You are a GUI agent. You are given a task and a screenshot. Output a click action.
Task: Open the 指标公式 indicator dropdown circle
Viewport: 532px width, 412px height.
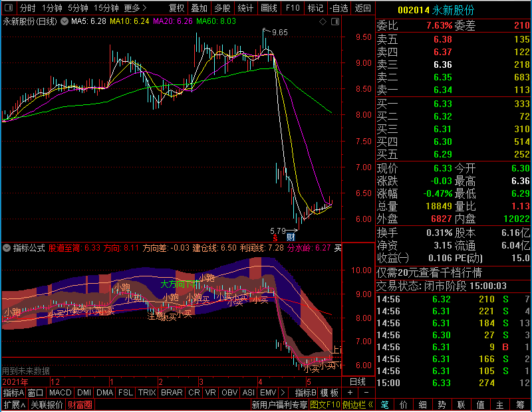7,248
